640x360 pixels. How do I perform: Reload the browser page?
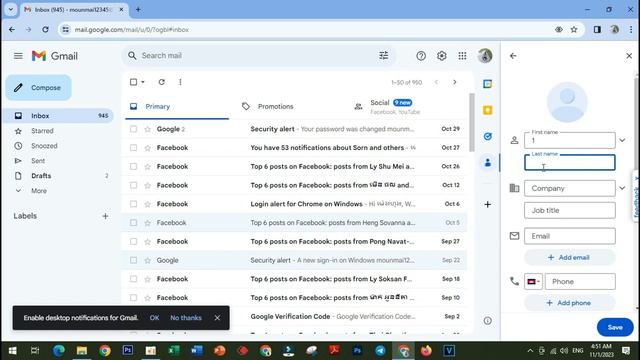click(45, 29)
